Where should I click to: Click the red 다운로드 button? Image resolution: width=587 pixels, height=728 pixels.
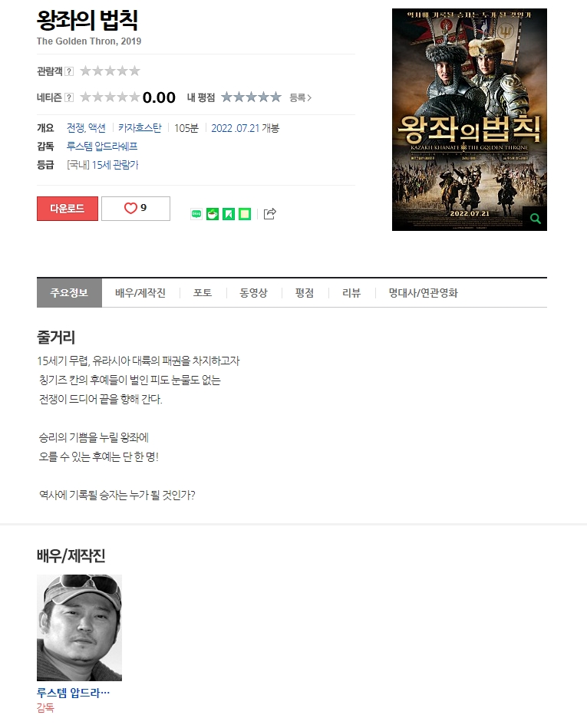click(x=68, y=209)
